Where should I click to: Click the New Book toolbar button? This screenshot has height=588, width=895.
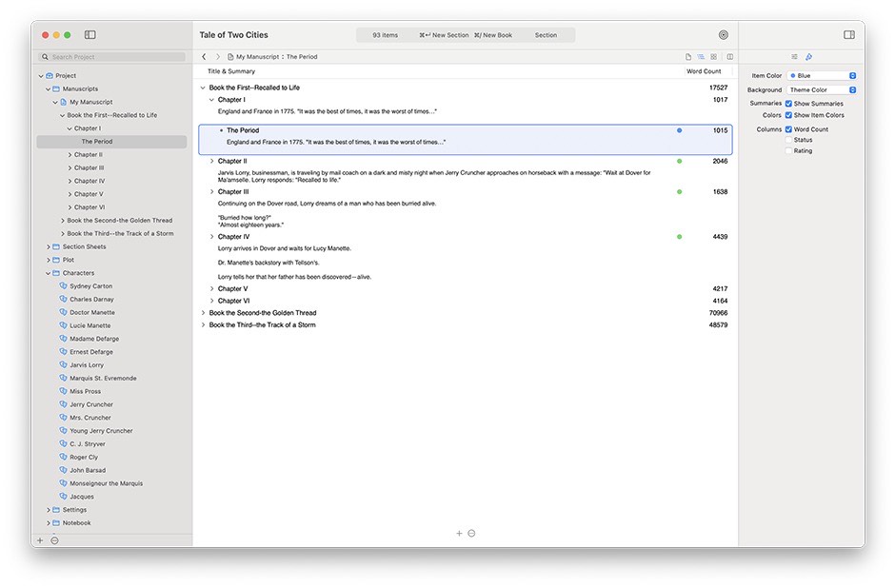pyautogui.click(x=493, y=35)
